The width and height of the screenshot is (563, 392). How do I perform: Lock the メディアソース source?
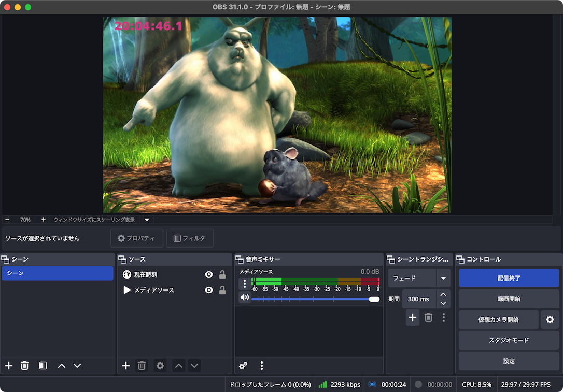222,290
